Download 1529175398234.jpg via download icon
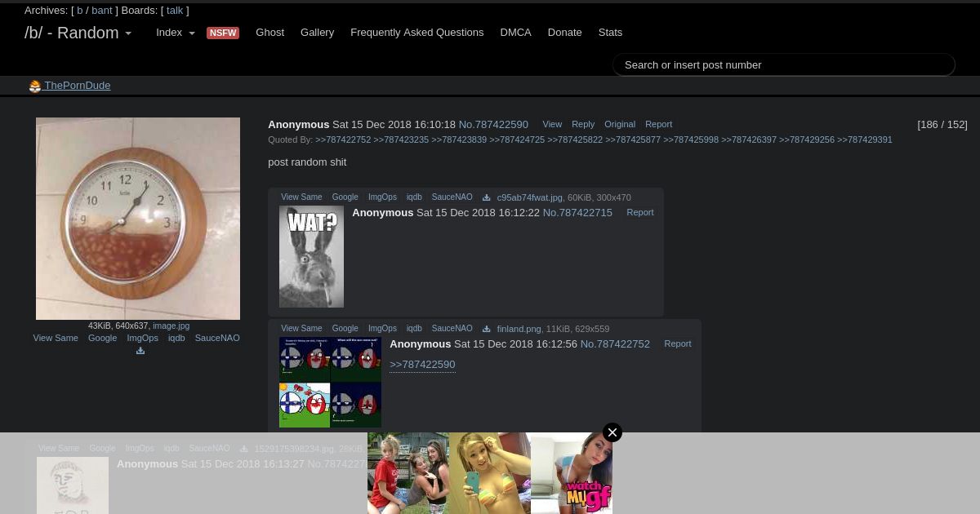Image resolution: width=980 pixels, height=514 pixels. (x=243, y=449)
